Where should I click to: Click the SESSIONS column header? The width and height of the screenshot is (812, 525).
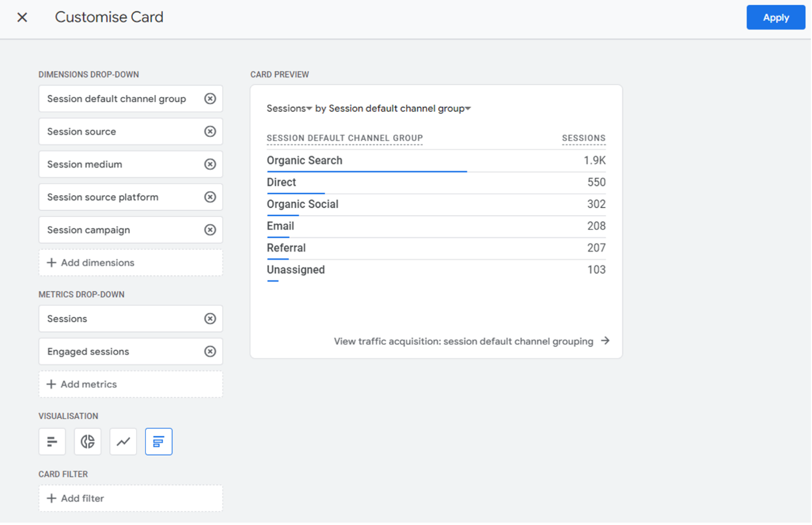pyautogui.click(x=583, y=138)
